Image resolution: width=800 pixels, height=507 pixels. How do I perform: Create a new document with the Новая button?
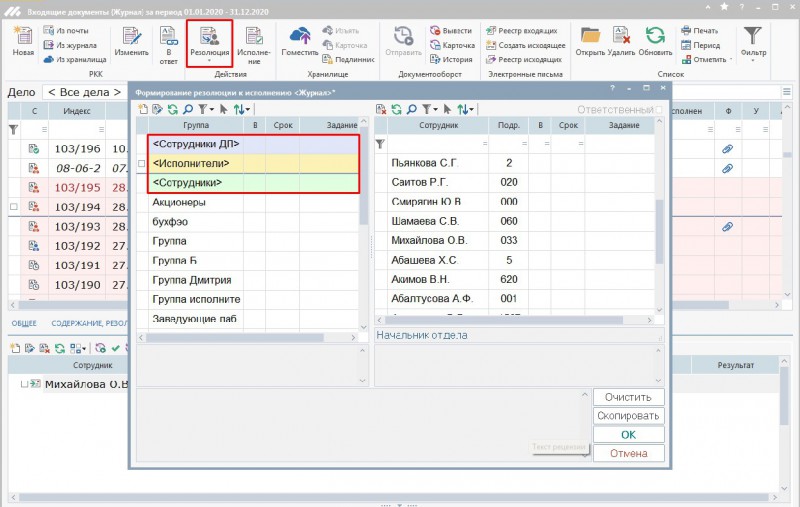click(23, 41)
